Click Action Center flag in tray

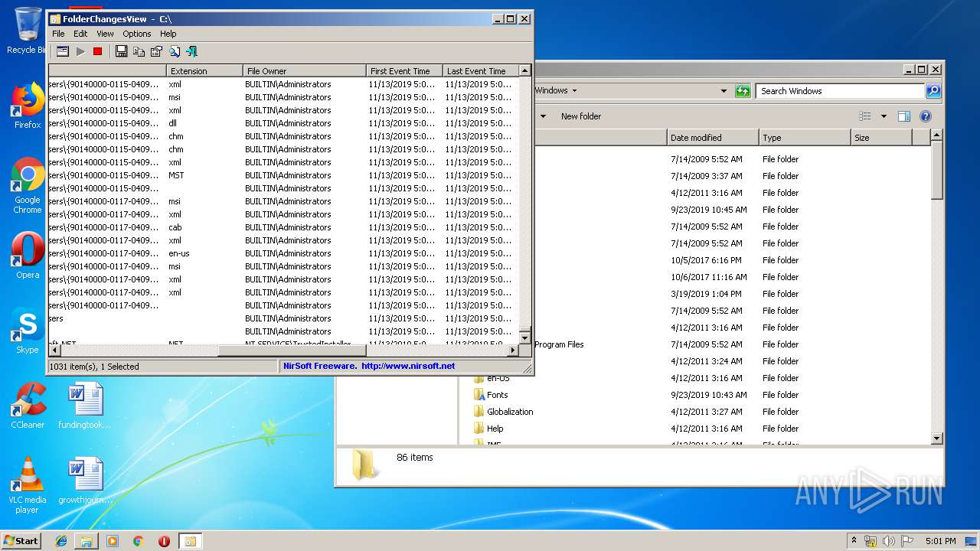point(907,541)
